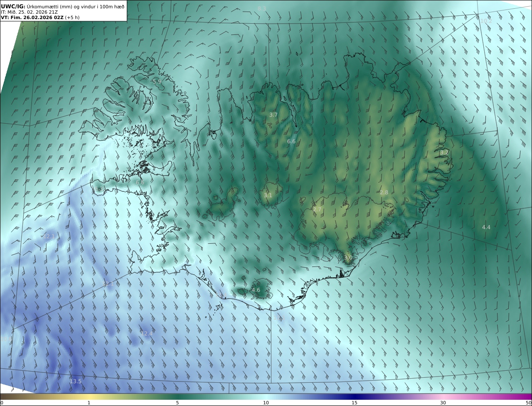Click the 12.4 value in the southwest ocean
The height and width of the screenshot is (406, 532).
[x=146, y=334]
